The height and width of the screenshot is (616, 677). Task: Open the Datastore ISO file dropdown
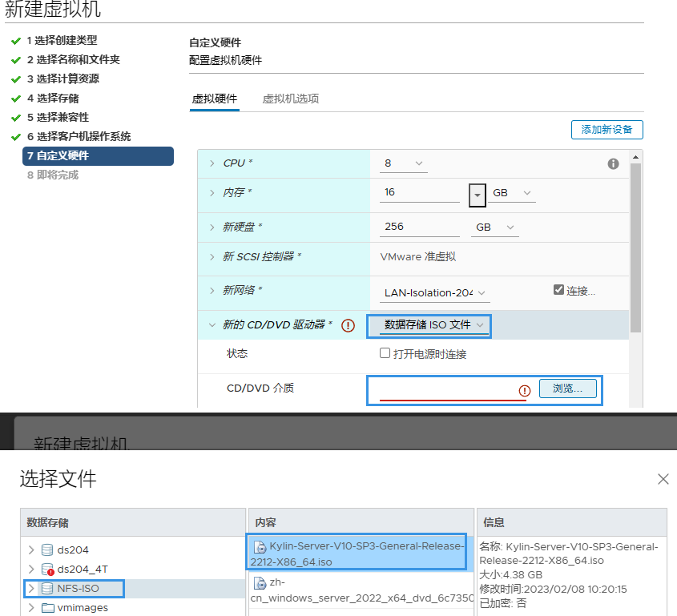coord(434,324)
